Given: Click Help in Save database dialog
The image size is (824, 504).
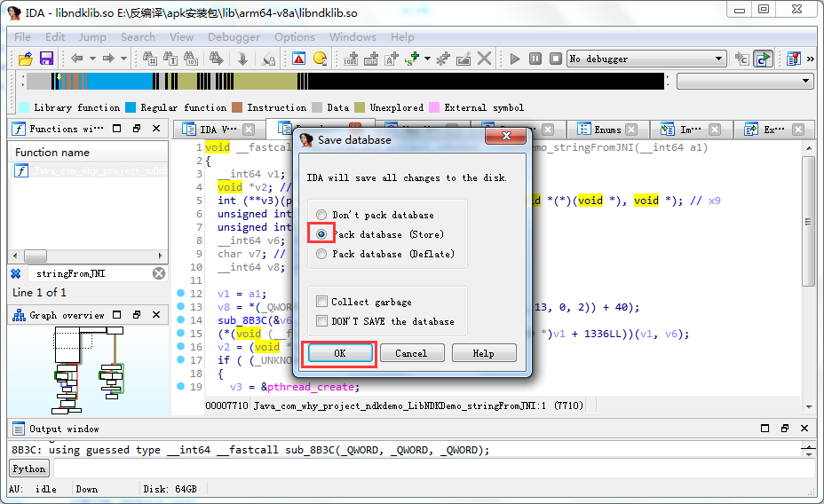Looking at the screenshot, I should tap(483, 353).
